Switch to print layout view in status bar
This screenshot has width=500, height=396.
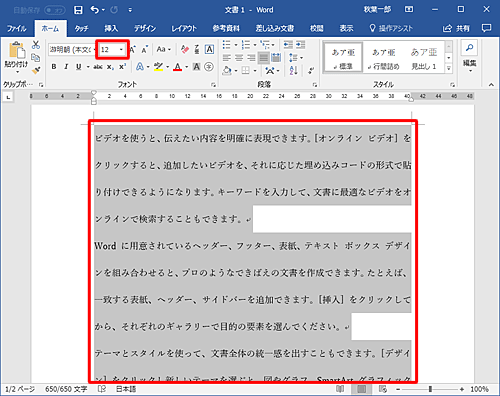(x=361, y=389)
